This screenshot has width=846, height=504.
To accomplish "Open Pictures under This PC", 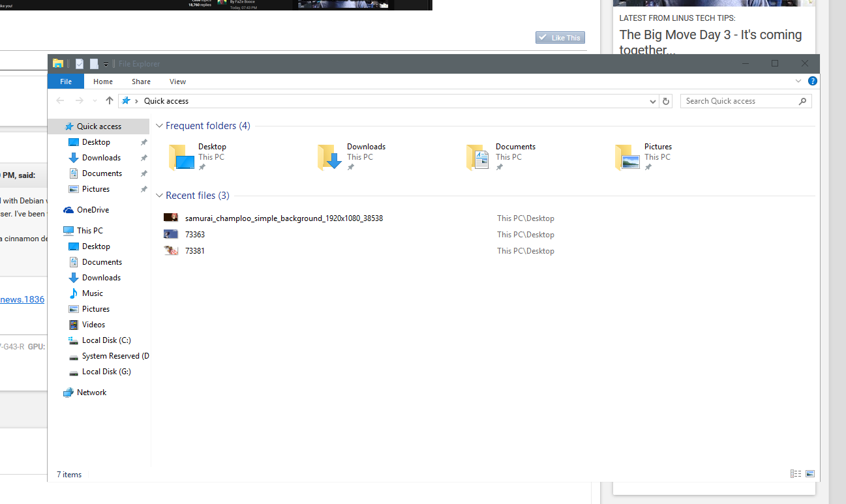I will [96, 309].
